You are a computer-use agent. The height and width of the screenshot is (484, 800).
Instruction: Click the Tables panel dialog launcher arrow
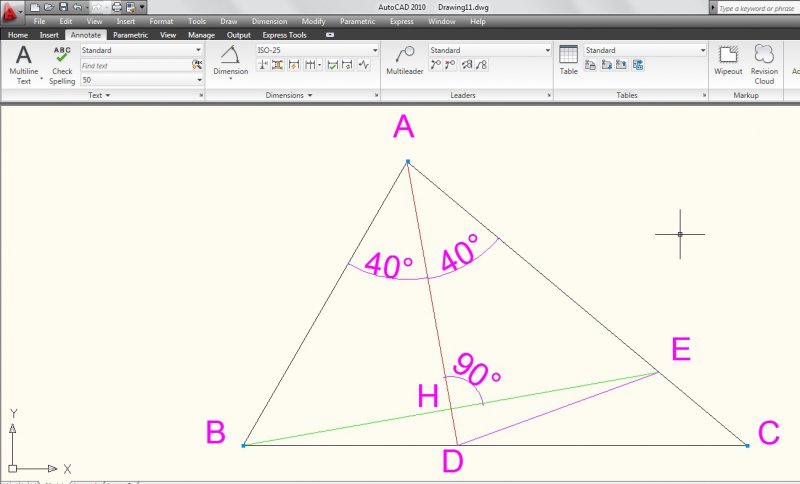pyautogui.click(x=705, y=95)
